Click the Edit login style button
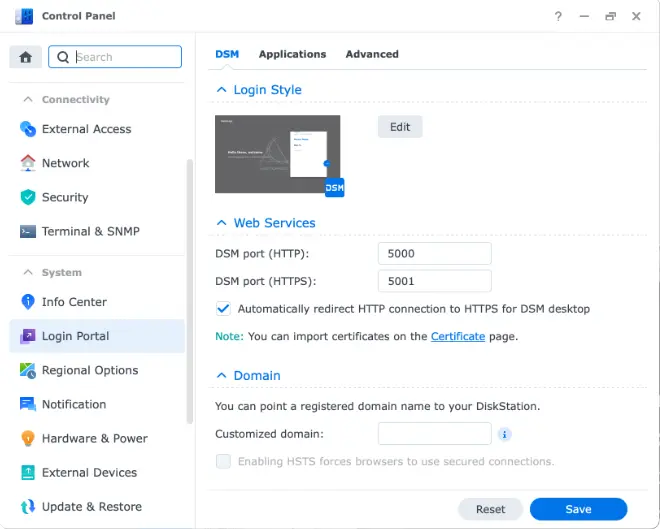Image resolution: width=660 pixels, height=529 pixels. 400,127
